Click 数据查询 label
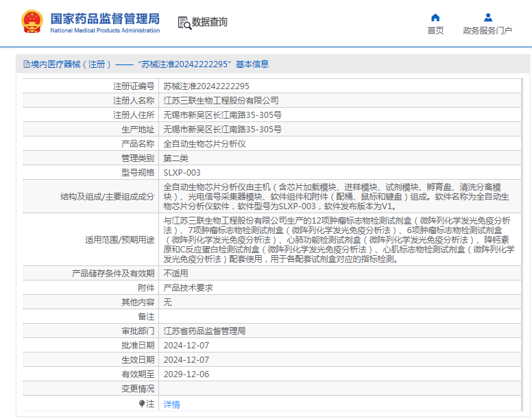 click(x=209, y=22)
